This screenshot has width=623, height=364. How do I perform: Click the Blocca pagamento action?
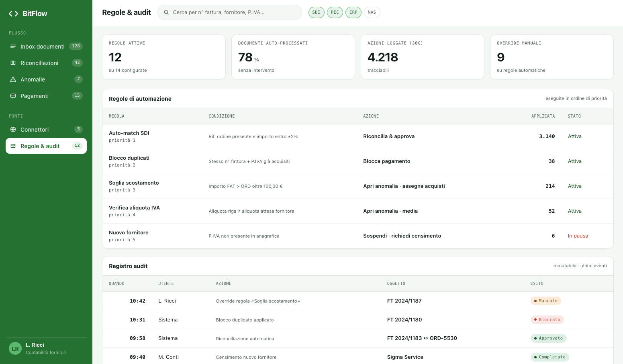[x=387, y=161]
